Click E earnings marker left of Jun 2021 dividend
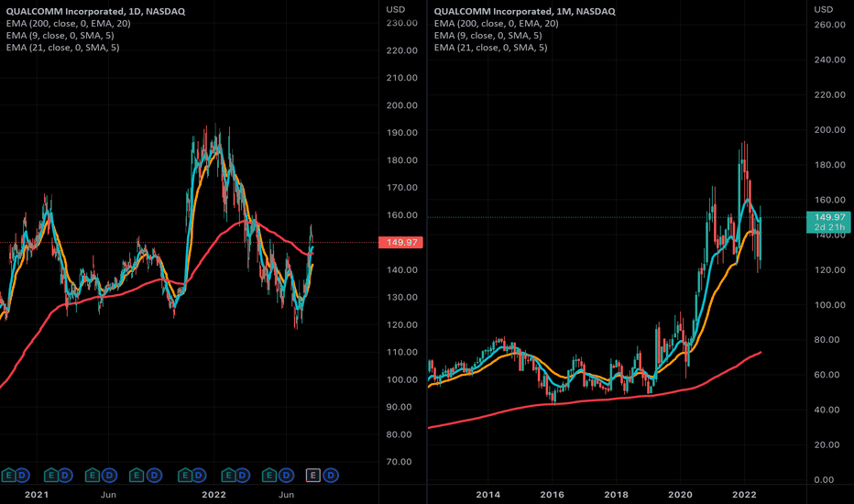854x504 pixels. 92,476
